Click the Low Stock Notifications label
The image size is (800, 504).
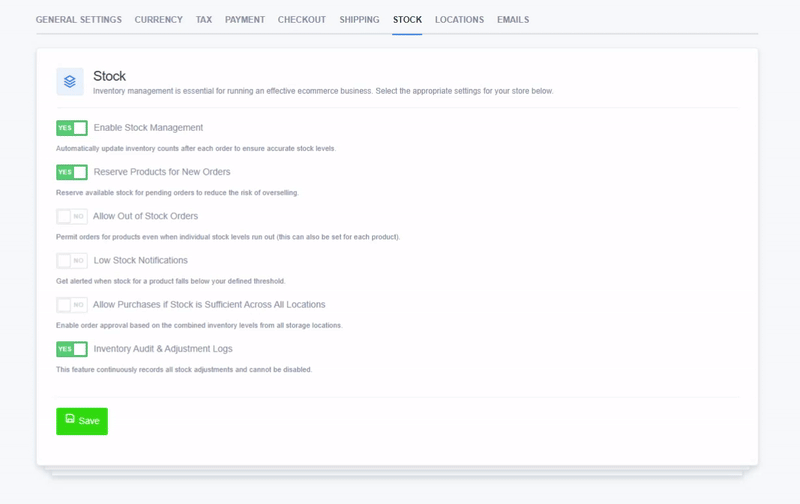(142, 261)
